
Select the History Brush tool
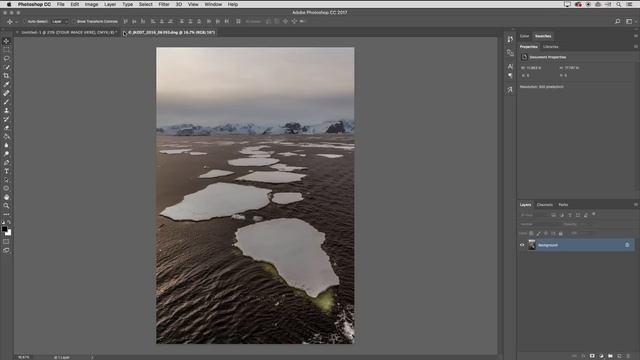click(x=6, y=119)
